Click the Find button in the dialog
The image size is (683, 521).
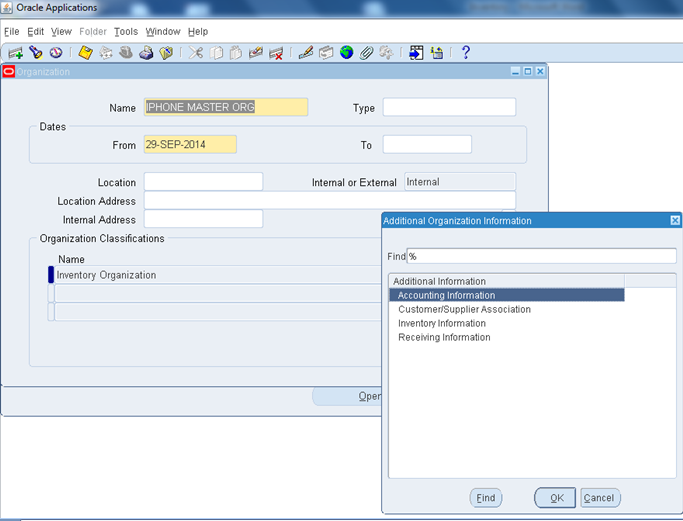pos(486,498)
